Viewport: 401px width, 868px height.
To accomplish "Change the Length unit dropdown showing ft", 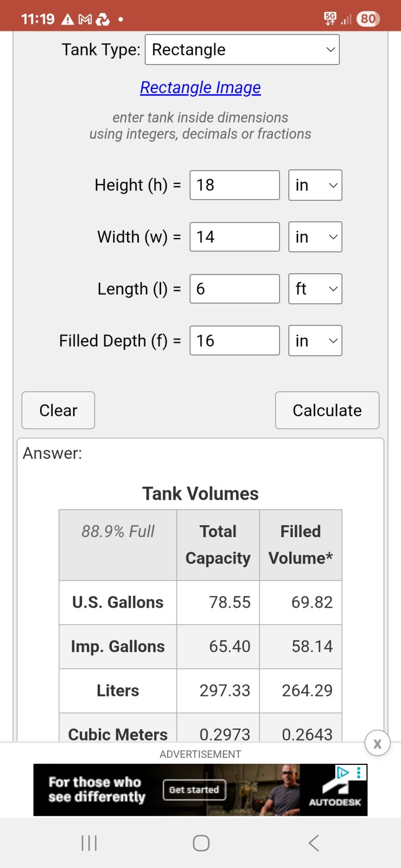I will pyautogui.click(x=315, y=289).
